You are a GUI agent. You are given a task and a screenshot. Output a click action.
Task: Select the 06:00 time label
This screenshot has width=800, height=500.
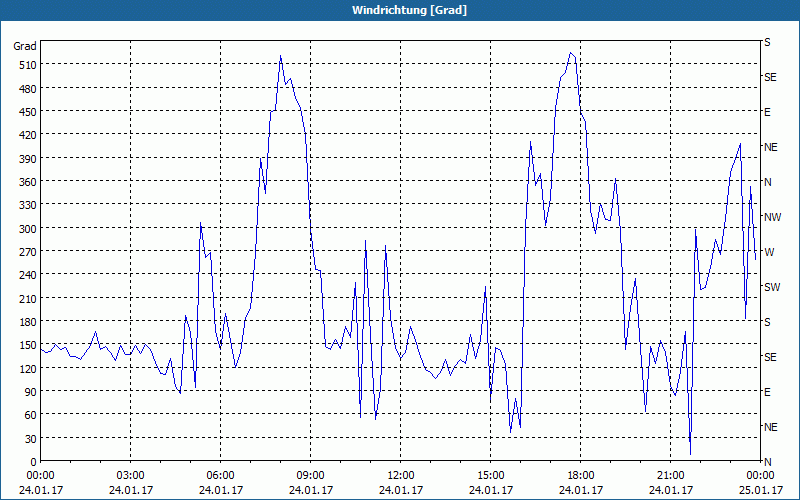[220, 476]
